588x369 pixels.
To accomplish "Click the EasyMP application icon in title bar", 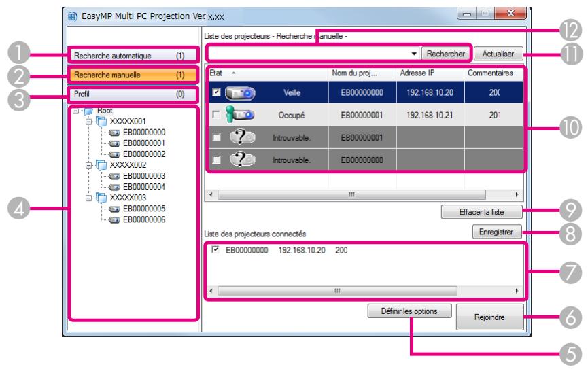I will coord(72,16).
